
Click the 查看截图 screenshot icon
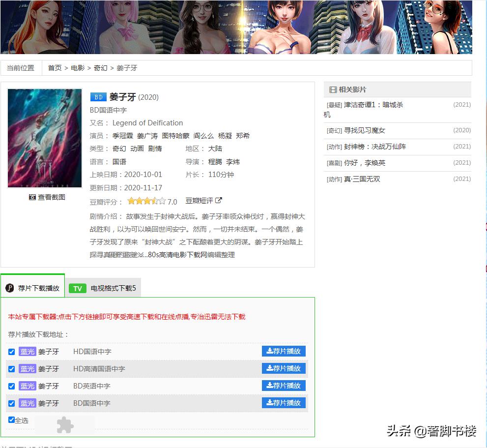click(x=31, y=197)
